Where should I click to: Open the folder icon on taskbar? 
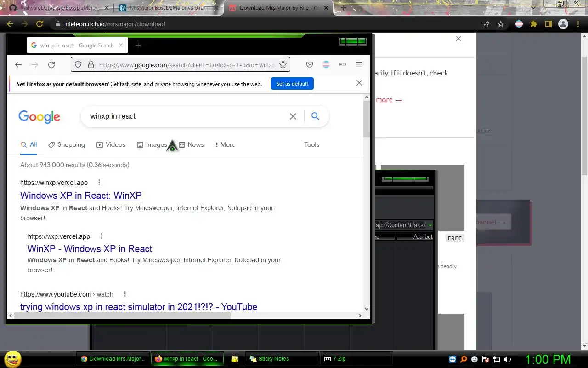tap(234, 359)
